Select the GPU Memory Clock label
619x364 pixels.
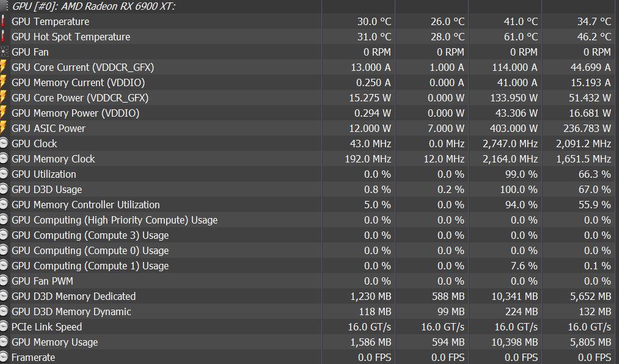(x=53, y=159)
